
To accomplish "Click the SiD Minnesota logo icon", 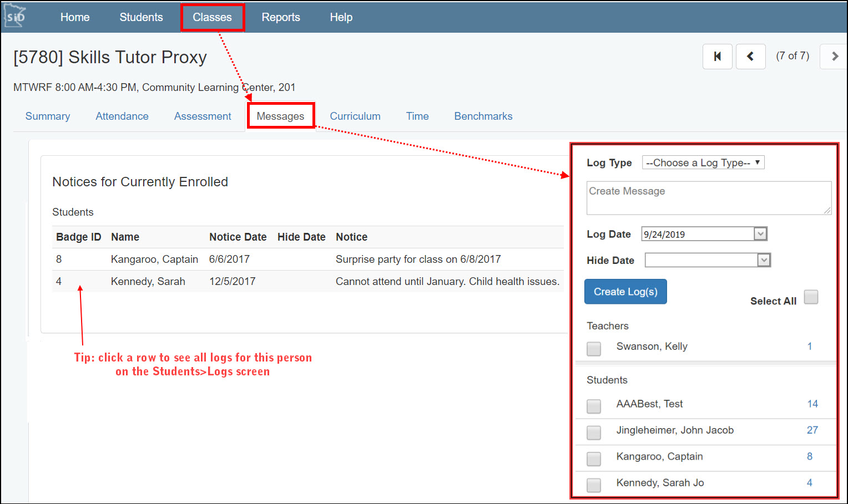I will tap(15, 17).
